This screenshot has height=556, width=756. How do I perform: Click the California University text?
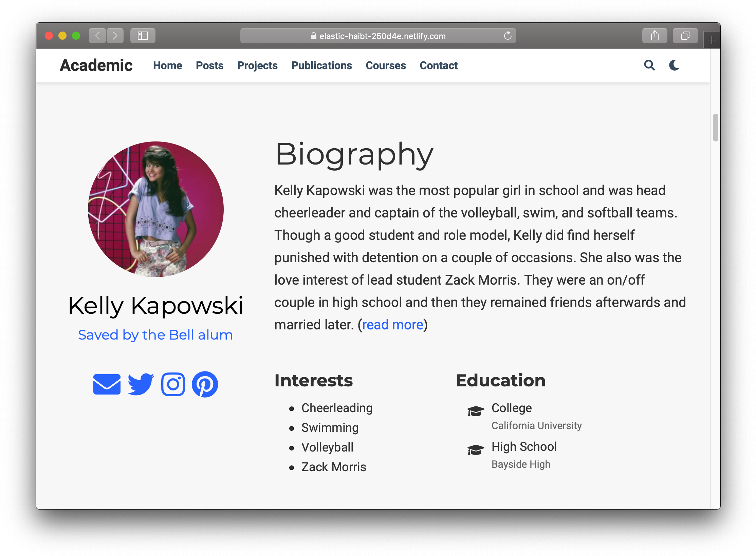[x=536, y=426]
